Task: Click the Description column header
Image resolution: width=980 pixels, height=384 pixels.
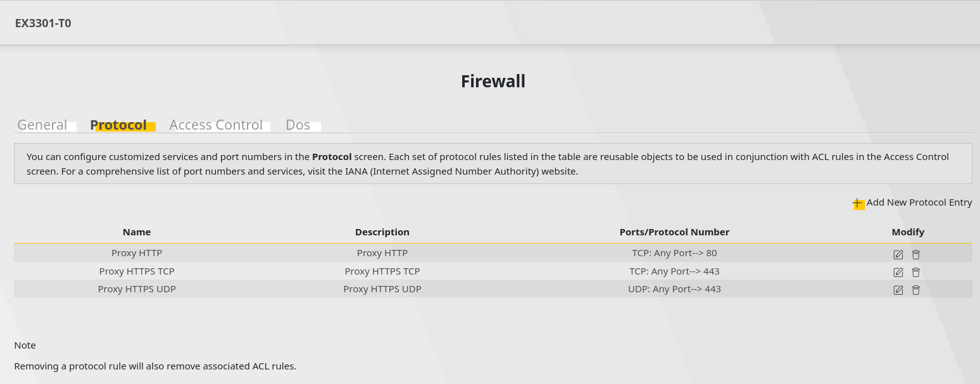Action: coord(382,232)
